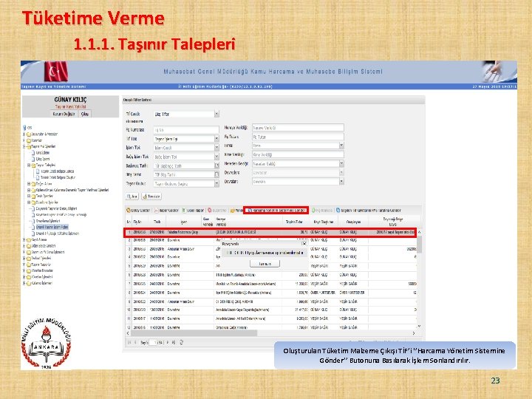The height and width of the screenshot is (399, 532).
Task: Sort by the Toplam Tutar column header
Action: point(295,222)
